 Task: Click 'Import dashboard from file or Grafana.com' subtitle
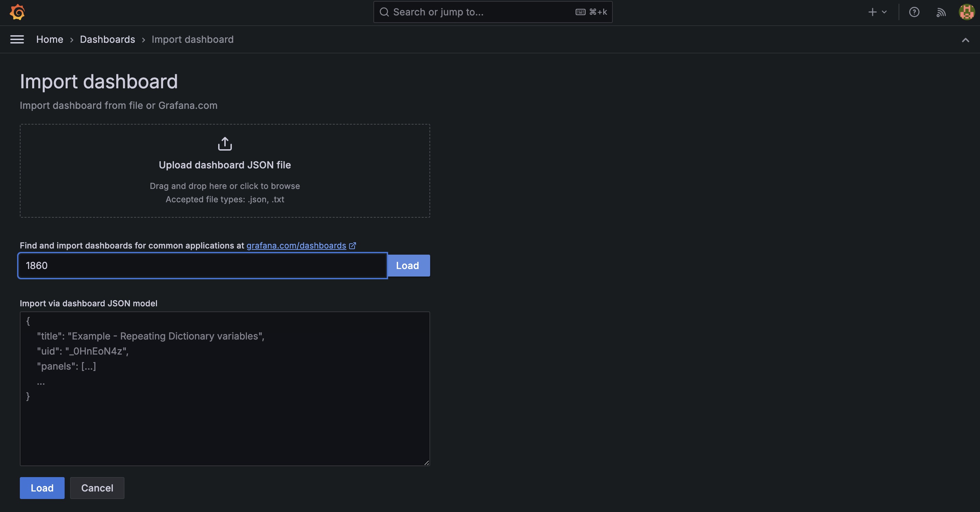118,105
